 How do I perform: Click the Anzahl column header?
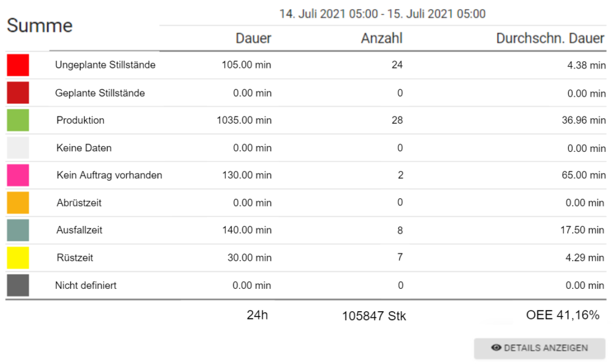tap(381, 38)
